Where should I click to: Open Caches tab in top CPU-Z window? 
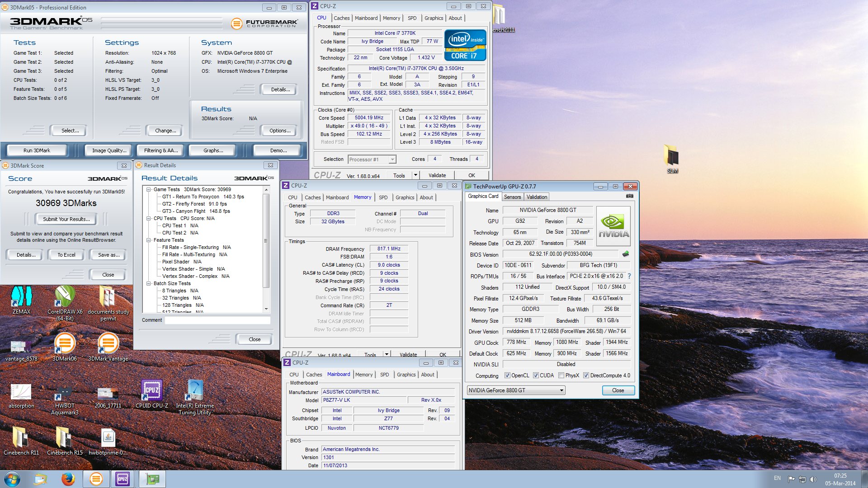click(341, 18)
